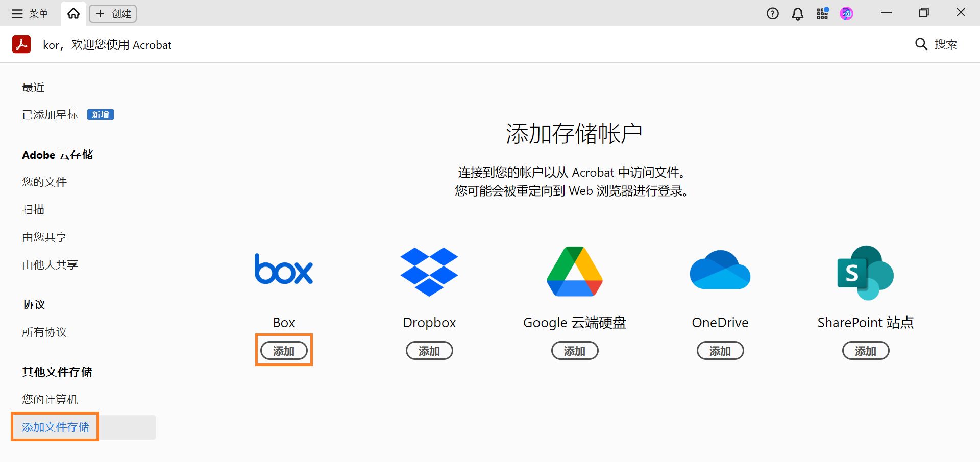This screenshot has width=980, height=462.
Task: Select 添加文件存储 in the sidebar
Action: (54, 427)
